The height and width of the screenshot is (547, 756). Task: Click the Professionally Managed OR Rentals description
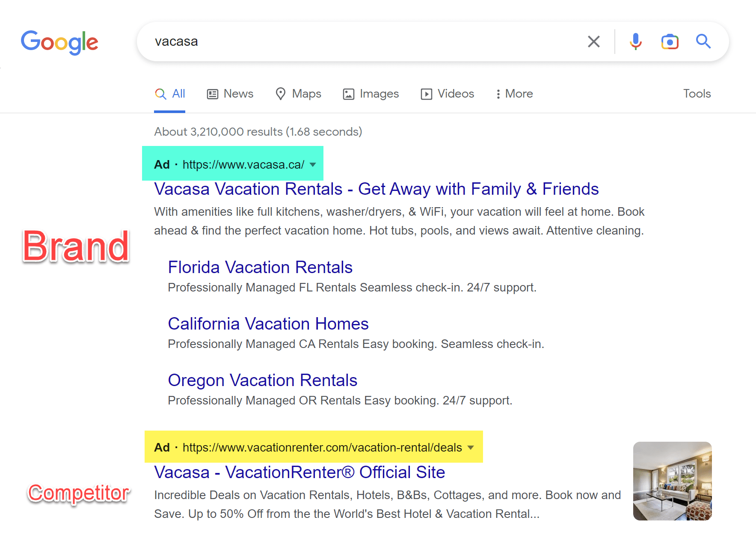340,400
